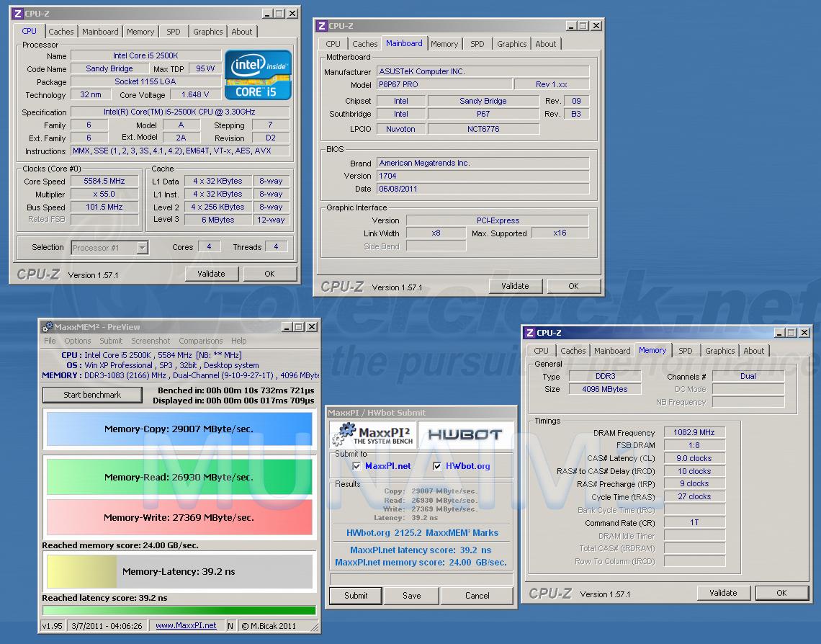Image resolution: width=821 pixels, height=644 pixels.
Task: Switch to SPD tab in Memory window
Action: click(x=686, y=351)
